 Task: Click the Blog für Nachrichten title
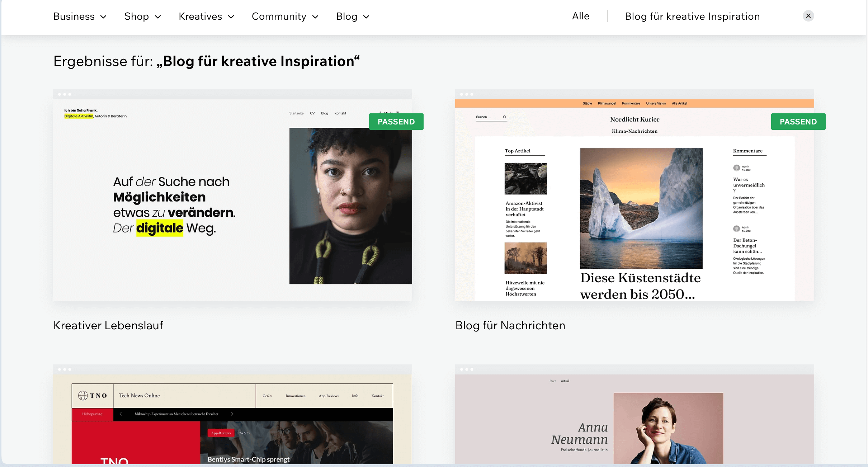coord(510,325)
